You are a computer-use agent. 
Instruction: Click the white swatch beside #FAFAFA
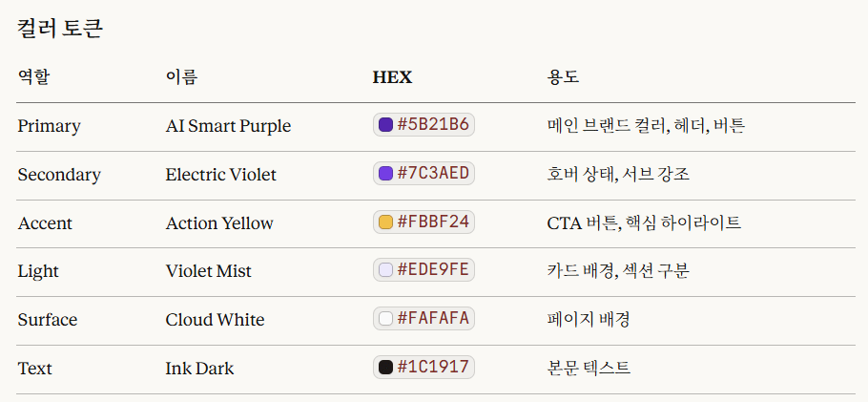[x=386, y=319]
